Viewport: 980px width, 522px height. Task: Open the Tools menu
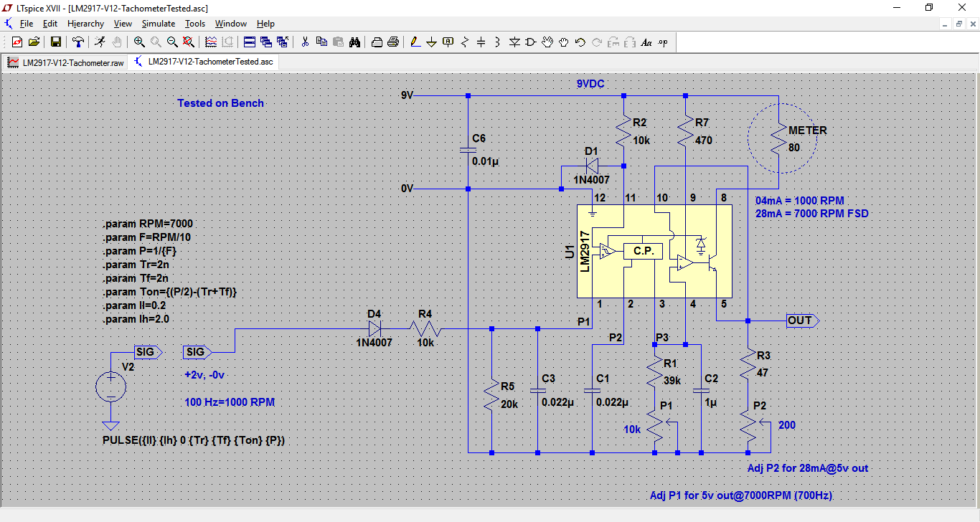click(195, 24)
